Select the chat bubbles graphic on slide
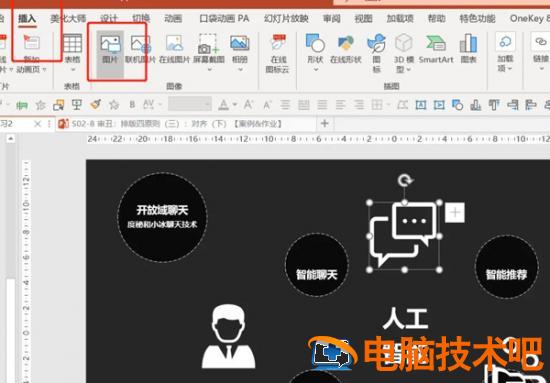550x383 pixels. (404, 236)
